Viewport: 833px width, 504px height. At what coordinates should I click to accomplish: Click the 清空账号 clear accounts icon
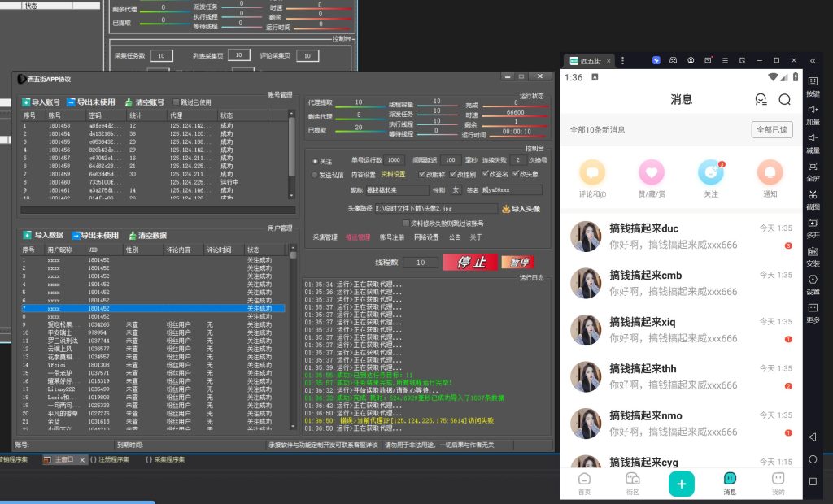[x=129, y=102]
